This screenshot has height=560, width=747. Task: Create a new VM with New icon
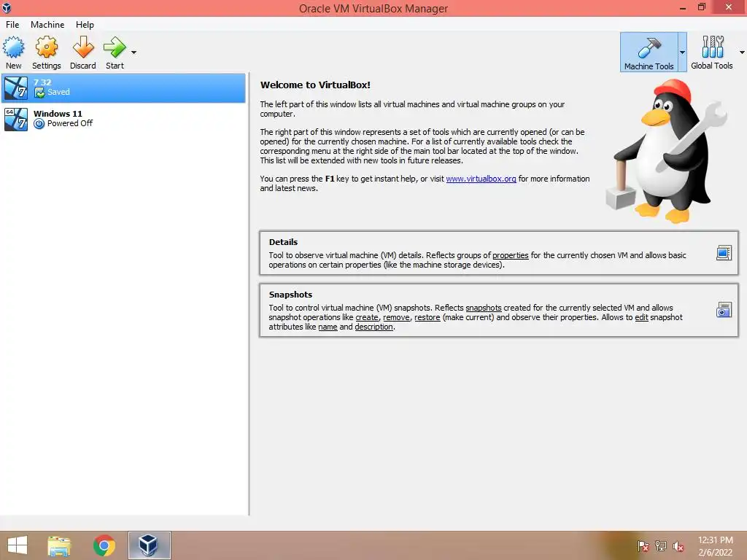[13, 52]
